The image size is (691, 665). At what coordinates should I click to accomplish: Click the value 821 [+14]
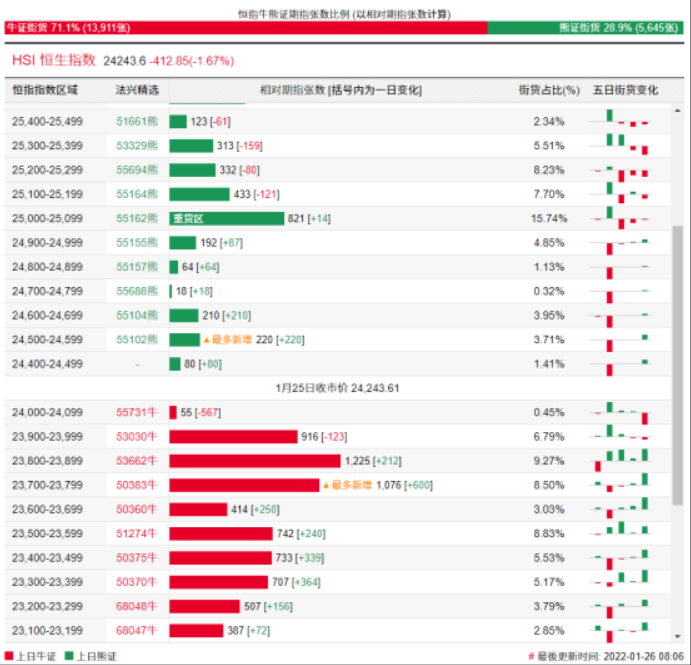coord(309,219)
